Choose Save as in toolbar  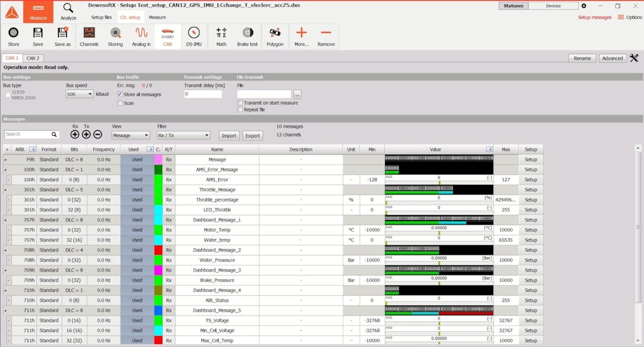[62, 36]
